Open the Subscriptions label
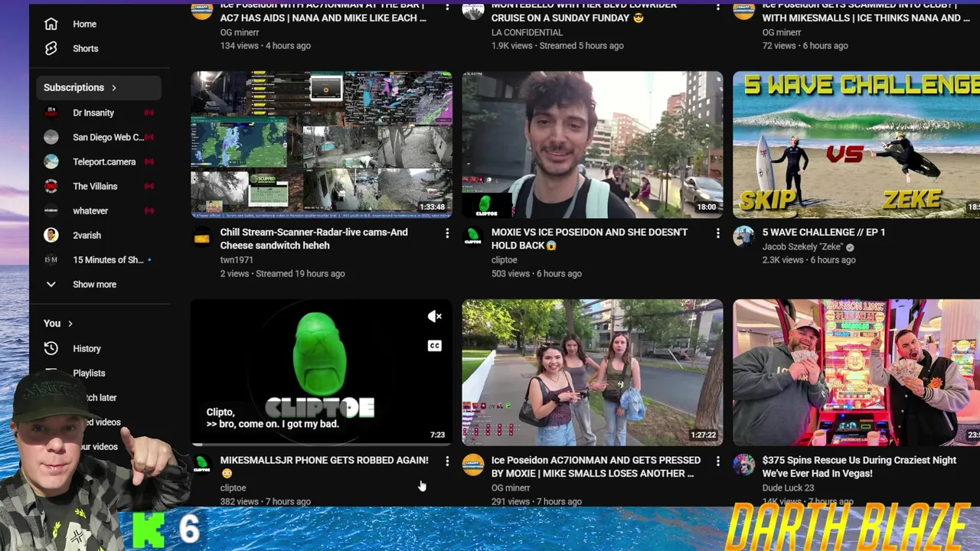The image size is (980, 551). point(73,87)
